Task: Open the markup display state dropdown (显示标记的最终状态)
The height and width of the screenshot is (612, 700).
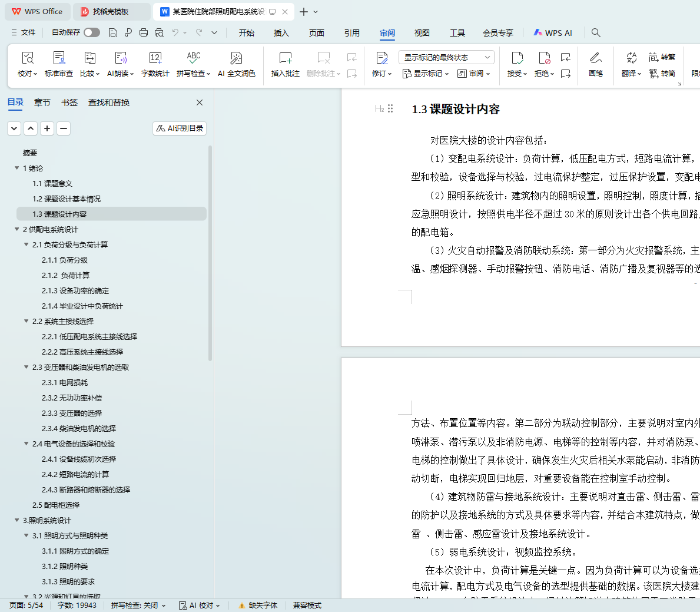Action: 446,57
